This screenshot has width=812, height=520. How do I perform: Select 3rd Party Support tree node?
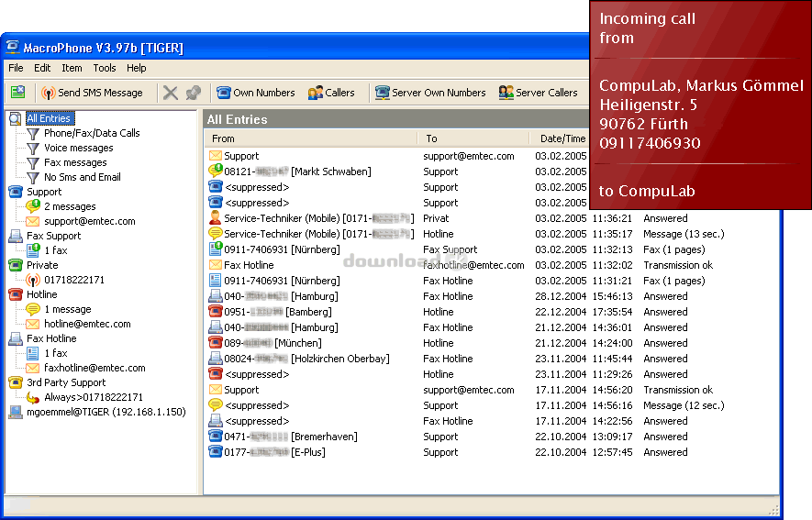point(65,382)
